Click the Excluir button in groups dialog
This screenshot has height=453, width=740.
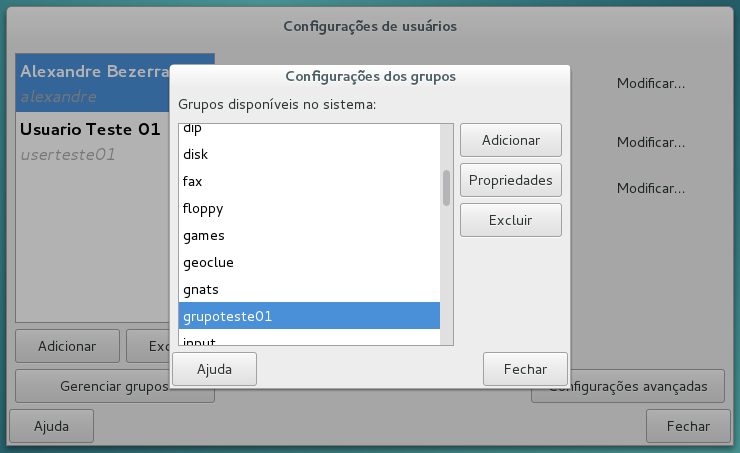pyautogui.click(x=511, y=220)
